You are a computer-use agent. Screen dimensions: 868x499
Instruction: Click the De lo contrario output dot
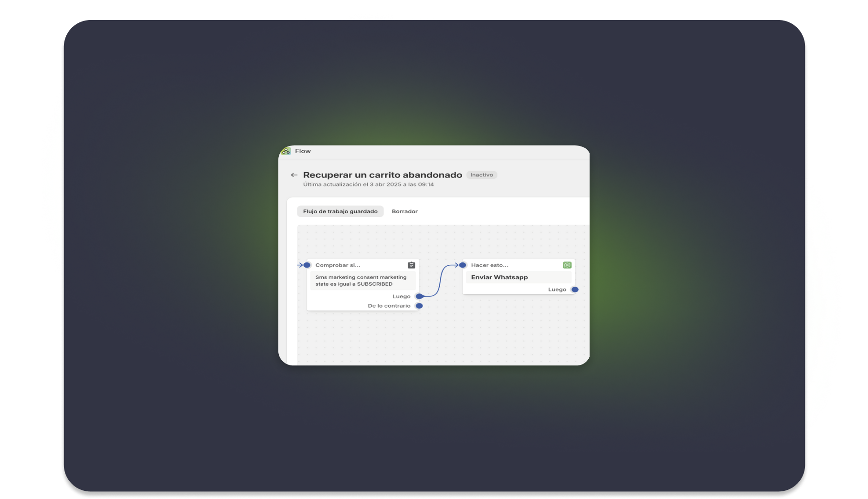tap(419, 306)
